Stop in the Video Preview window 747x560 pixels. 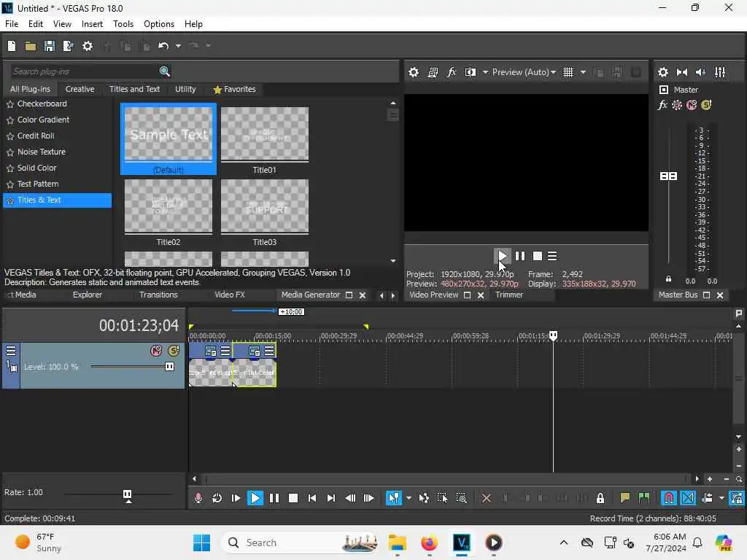pyautogui.click(x=538, y=256)
